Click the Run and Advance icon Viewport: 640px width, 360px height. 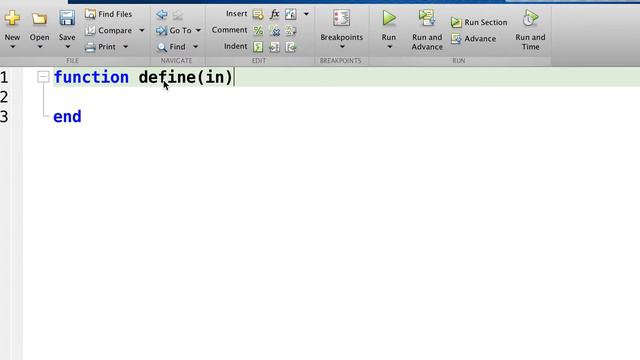(x=427, y=18)
